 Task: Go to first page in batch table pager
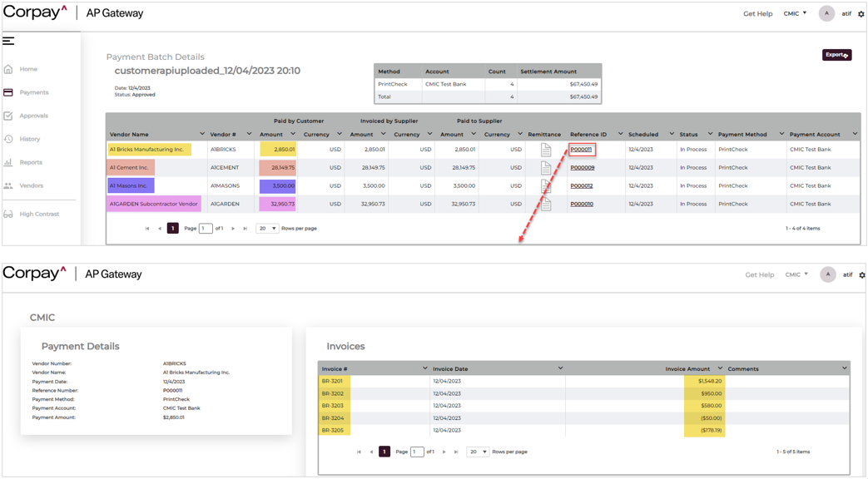pos(147,229)
